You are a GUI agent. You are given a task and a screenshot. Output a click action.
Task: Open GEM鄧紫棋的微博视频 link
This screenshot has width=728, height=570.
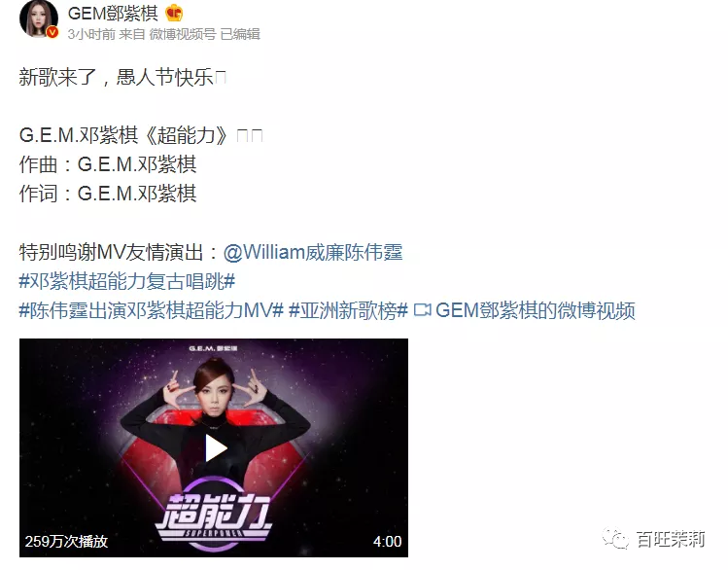(x=536, y=311)
